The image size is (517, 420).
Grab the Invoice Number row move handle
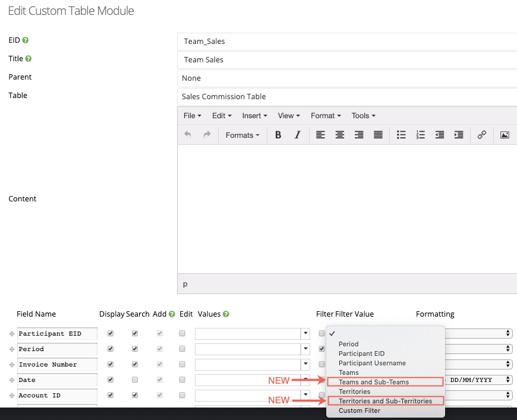point(12,365)
